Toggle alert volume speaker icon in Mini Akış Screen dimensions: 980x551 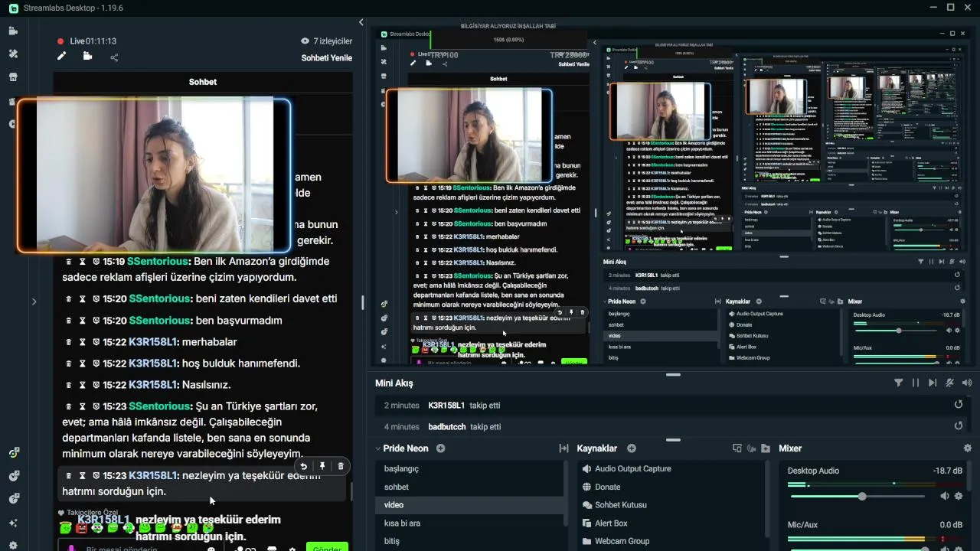coord(967,383)
